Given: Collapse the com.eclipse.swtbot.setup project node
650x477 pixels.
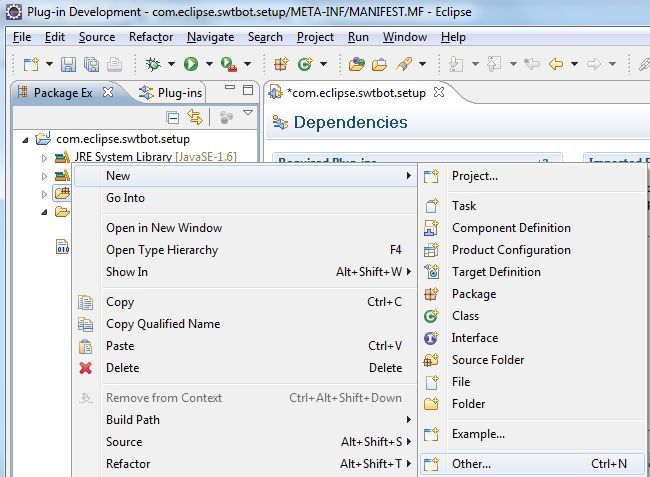Looking at the screenshot, I should coord(25,140).
